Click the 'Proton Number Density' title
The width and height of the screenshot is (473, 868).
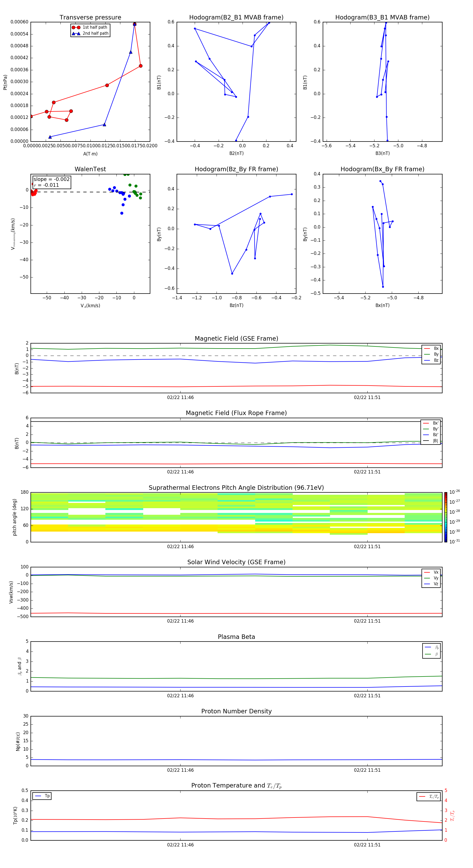[236, 711]
